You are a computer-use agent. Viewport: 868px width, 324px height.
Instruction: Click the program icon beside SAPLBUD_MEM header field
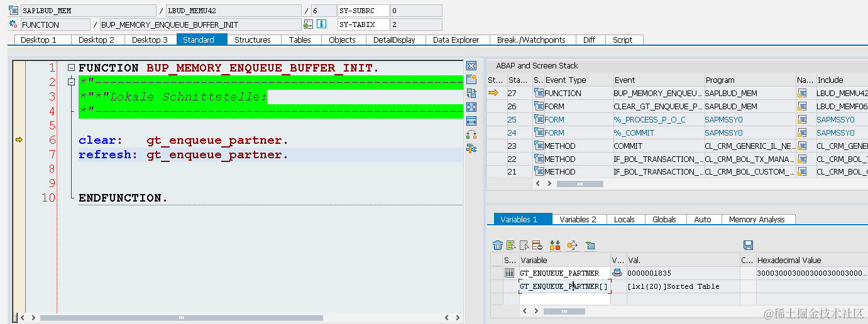click(13, 11)
